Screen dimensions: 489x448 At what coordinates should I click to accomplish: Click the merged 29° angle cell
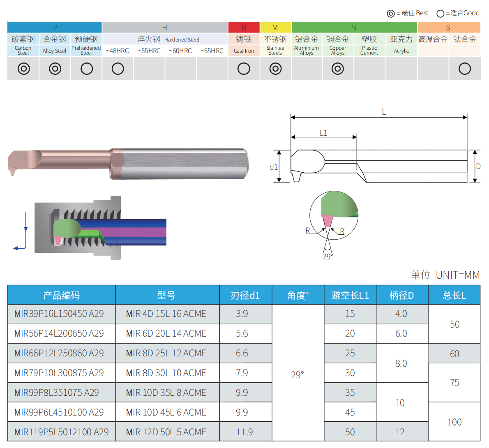(298, 373)
